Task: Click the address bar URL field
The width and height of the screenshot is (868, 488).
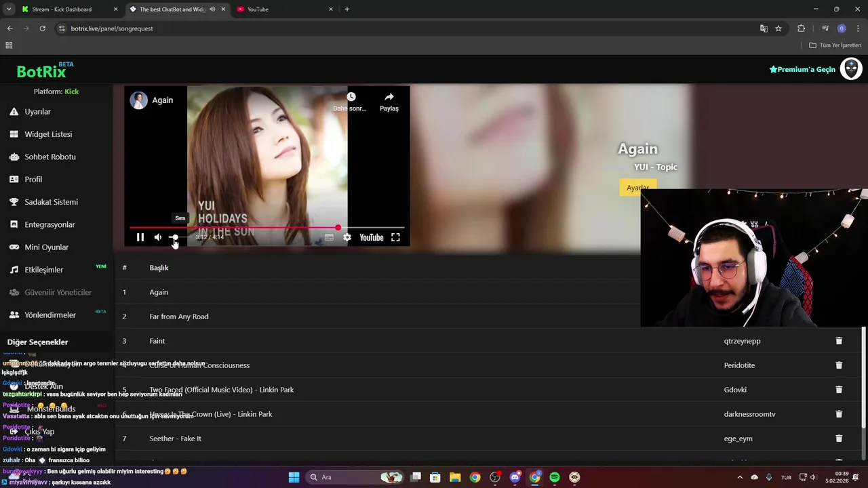Action: (407, 28)
